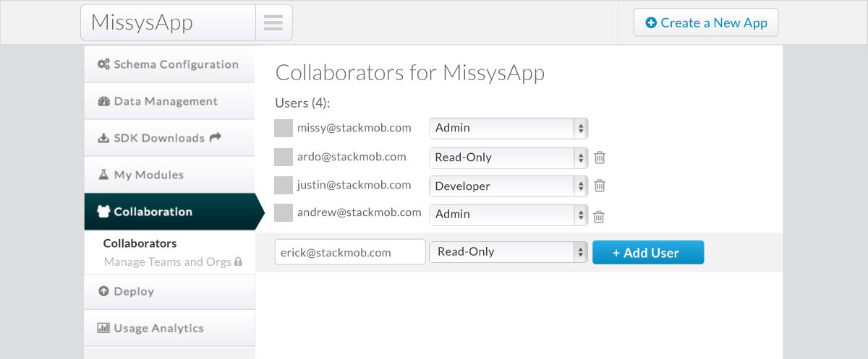Viewport: 868px width, 359px height.
Task: Remove justin@stackmob.com using the trash icon
Action: tap(600, 186)
